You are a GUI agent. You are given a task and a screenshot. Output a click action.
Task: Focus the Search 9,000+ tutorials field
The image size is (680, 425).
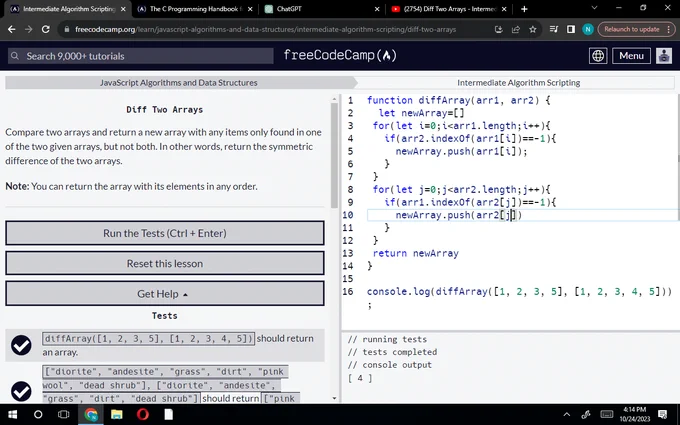pos(141,56)
